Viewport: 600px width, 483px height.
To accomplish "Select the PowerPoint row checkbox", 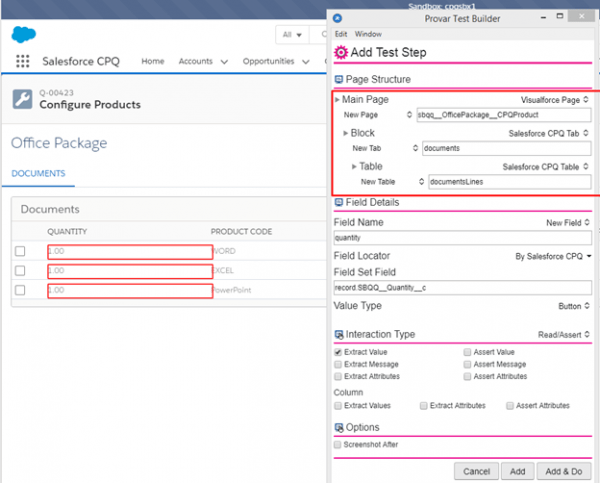I will [x=20, y=290].
